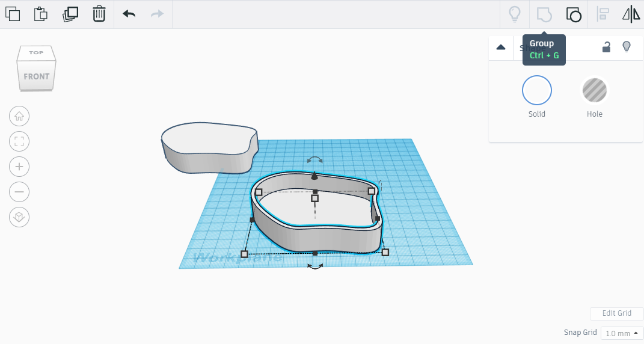Image resolution: width=644 pixels, height=344 pixels.
Task: Toggle lock editing padlock icon
Action: pos(606,48)
